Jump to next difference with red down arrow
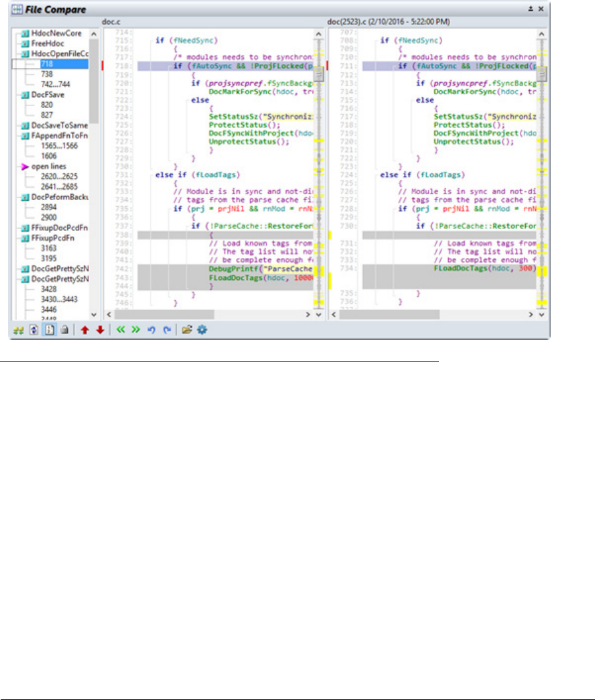Viewport: 595px width, 700px height. click(99, 329)
